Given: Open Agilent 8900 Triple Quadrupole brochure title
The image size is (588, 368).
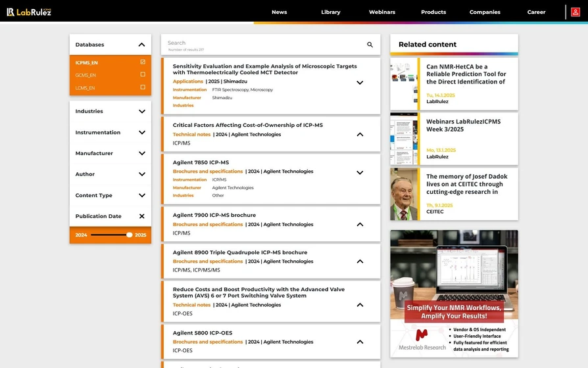Looking at the screenshot, I should (x=240, y=252).
